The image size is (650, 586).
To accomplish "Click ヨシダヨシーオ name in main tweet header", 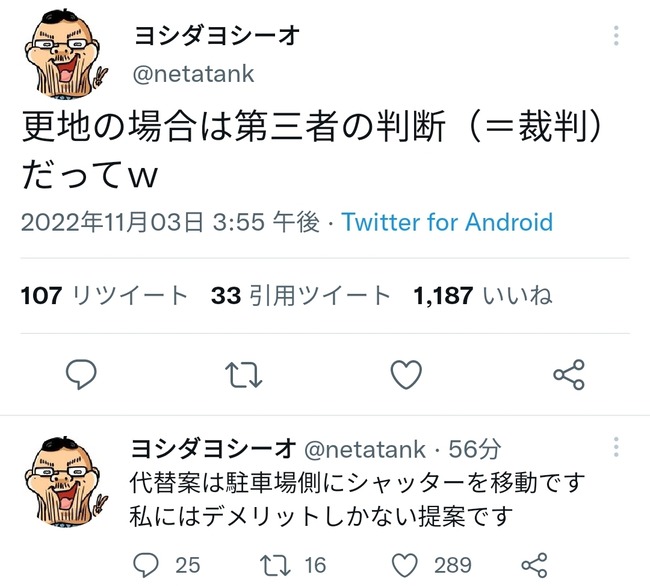I will tap(217, 37).
